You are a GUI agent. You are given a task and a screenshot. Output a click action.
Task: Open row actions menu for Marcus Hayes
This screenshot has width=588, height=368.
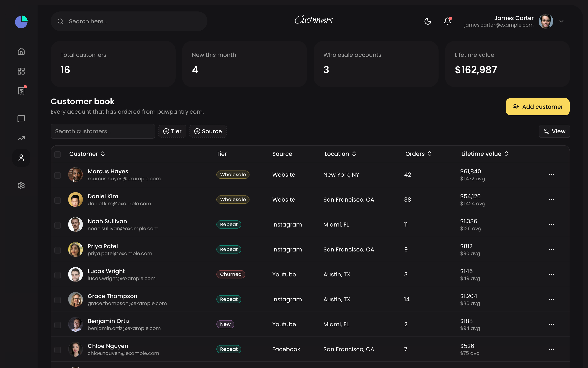point(551,175)
